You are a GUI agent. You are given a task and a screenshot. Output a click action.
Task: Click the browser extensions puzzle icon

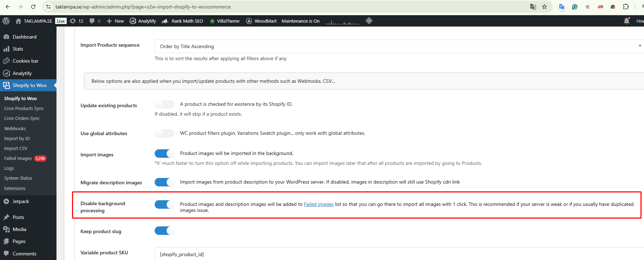click(x=626, y=7)
